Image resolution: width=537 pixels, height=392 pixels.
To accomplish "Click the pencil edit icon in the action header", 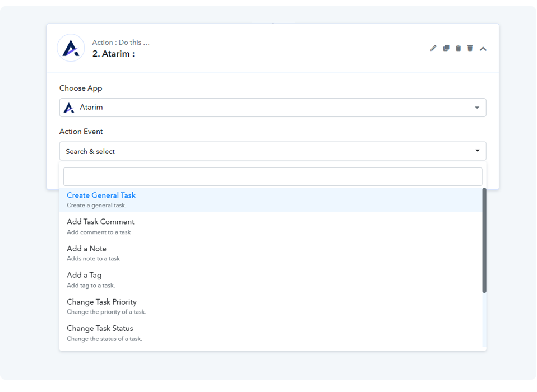I will click(x=433, y=48).
